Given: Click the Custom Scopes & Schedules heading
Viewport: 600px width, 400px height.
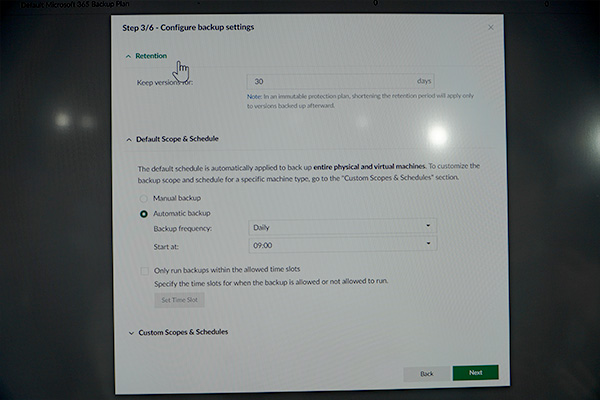Looking at the screenshot, I should pos(183,332).
